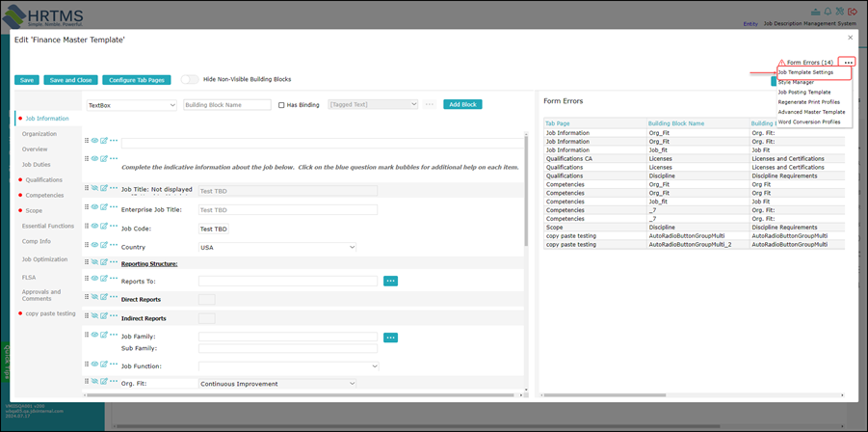Click Configure Tab Pages button
The image size is (868, 432).
pyautogui.click(x=137, y=80)
